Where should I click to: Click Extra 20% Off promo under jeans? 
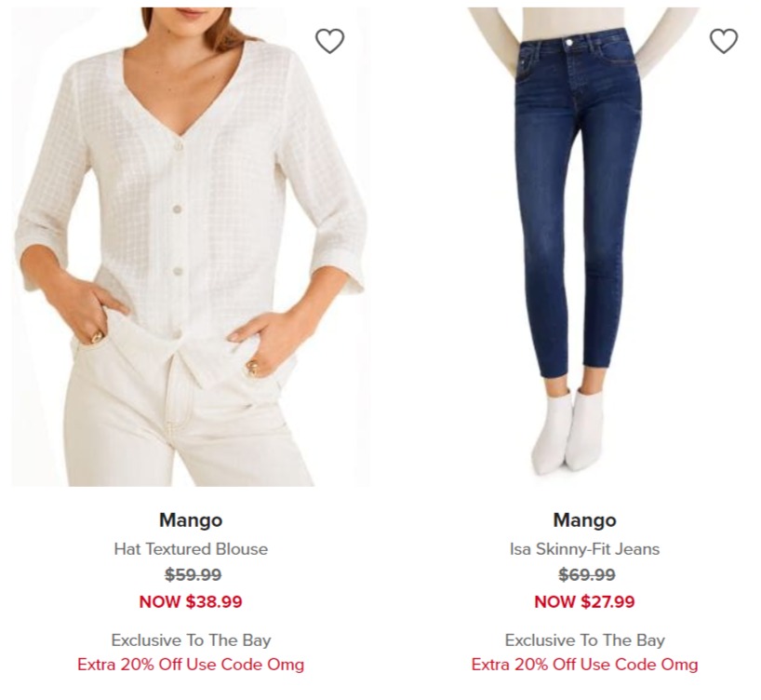tap(584, 664)
